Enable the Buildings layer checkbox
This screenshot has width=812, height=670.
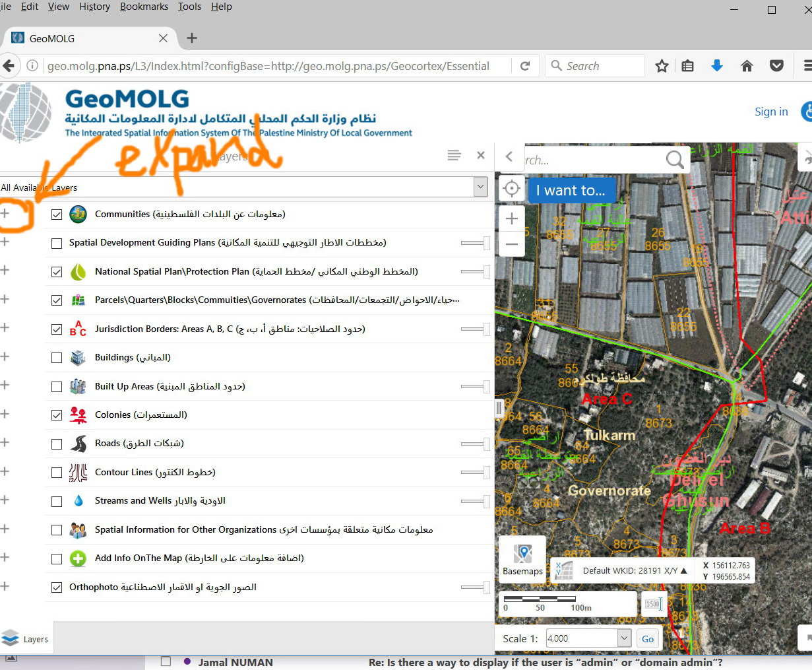click(57, 358)
